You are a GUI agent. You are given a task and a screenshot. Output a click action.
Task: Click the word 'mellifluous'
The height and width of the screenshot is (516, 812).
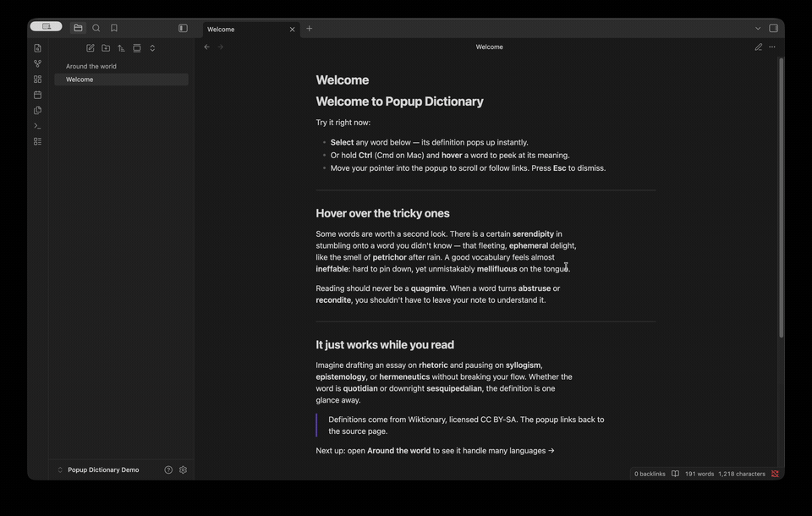tap(497, 269)
